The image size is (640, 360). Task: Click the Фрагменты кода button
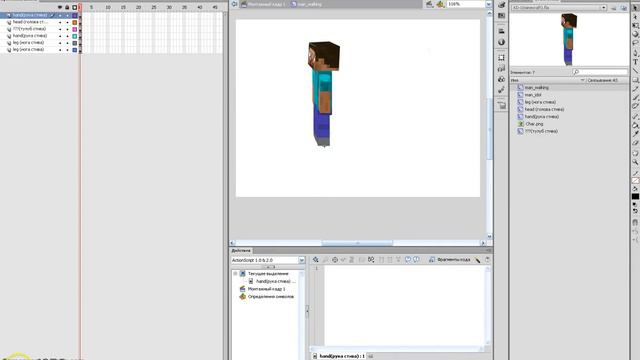449,260
